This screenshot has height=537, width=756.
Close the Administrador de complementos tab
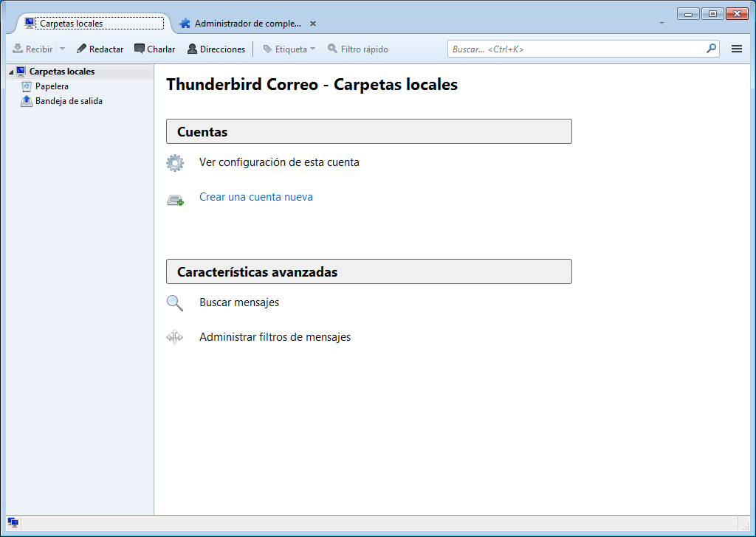pyautogui.click(x=313, y=24)
